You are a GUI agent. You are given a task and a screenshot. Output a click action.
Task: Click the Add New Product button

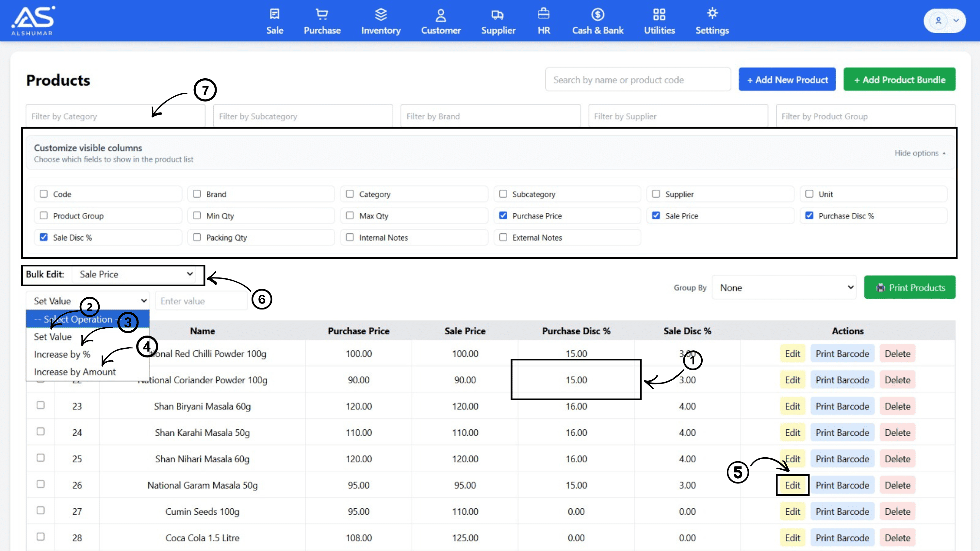pos(787,79)
